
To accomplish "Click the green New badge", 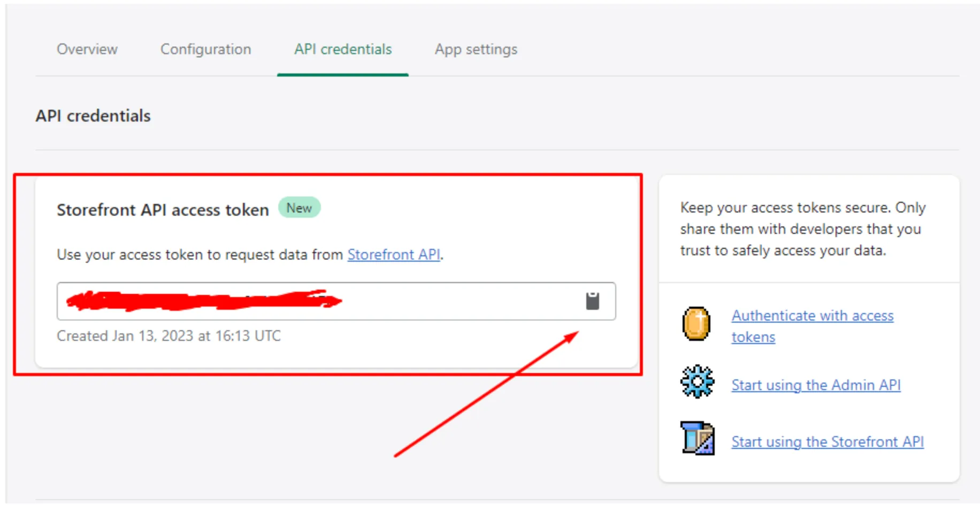I will [299, 208].
